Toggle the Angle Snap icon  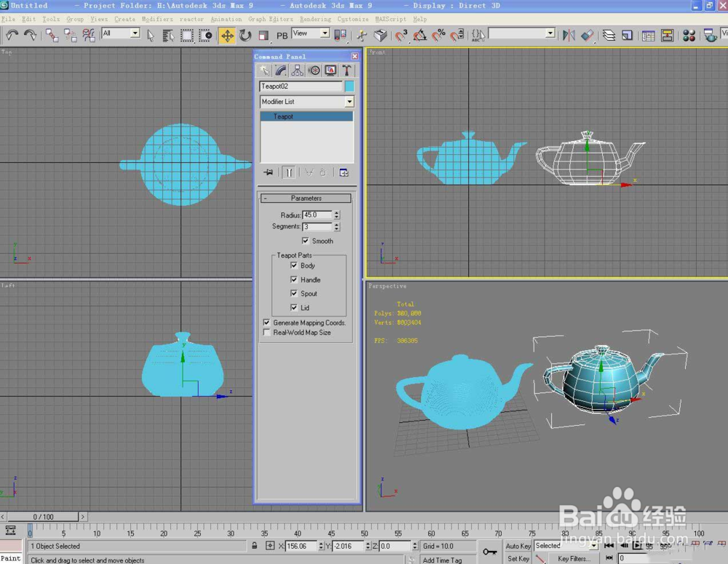(420, 35)
